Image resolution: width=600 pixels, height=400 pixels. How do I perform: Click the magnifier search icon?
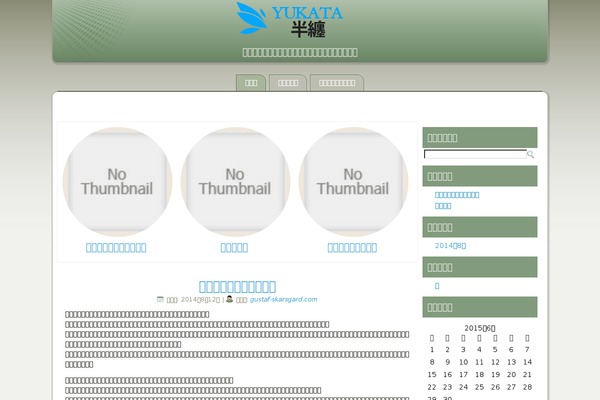[530, 154]
